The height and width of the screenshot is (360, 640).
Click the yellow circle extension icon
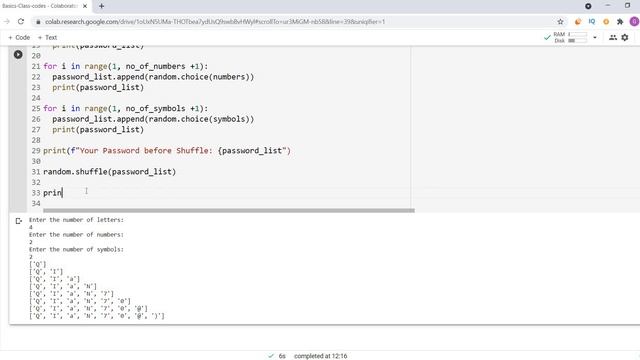tap(606, 22)
